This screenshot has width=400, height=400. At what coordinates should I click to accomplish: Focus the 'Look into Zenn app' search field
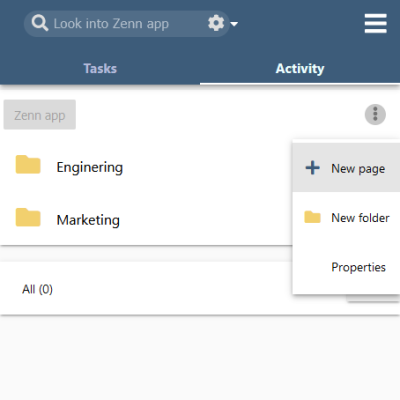tap(128, 24)
